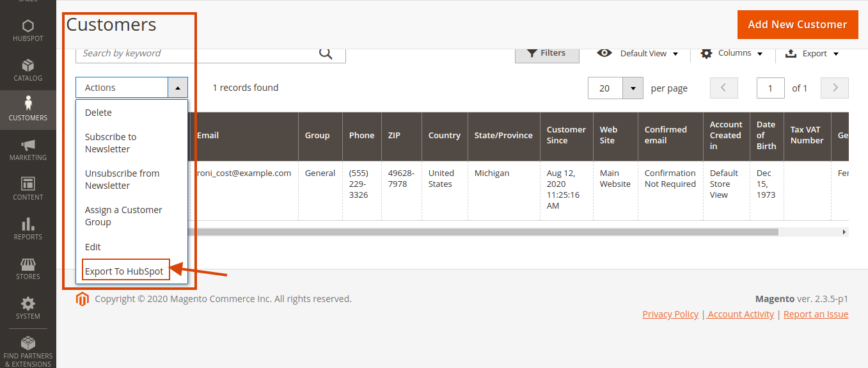
Task: Go to previous page arrow
Action: [x=724, y=88]
